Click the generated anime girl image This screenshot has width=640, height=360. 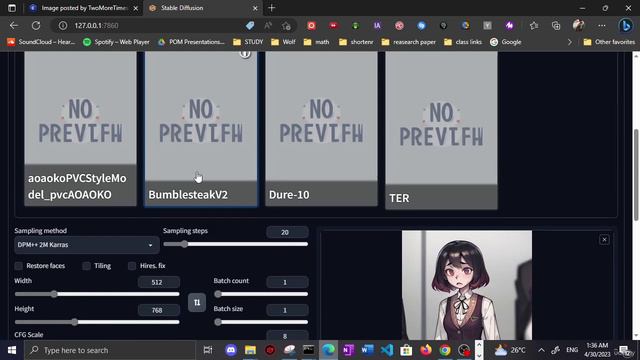[x=467, y=285]
